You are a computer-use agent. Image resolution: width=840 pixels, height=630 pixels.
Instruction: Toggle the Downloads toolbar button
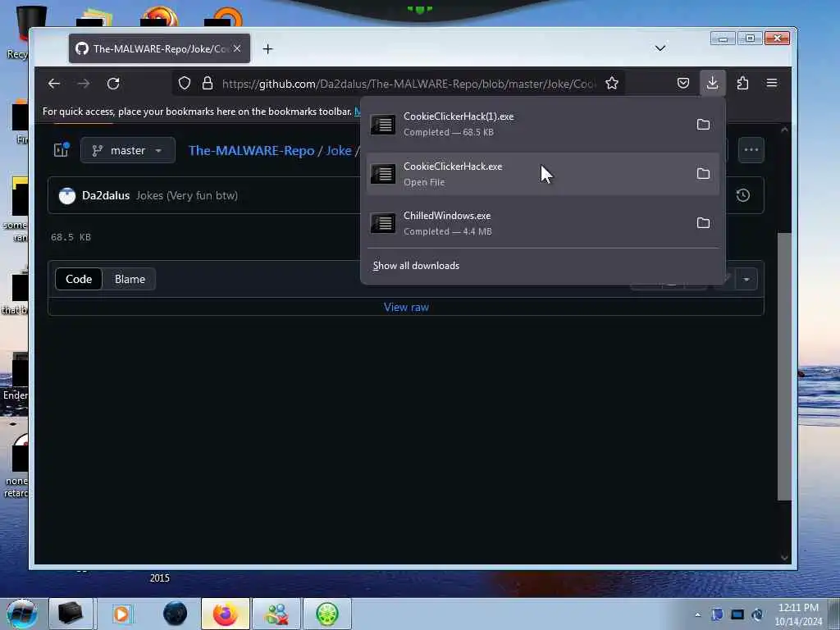713,83
